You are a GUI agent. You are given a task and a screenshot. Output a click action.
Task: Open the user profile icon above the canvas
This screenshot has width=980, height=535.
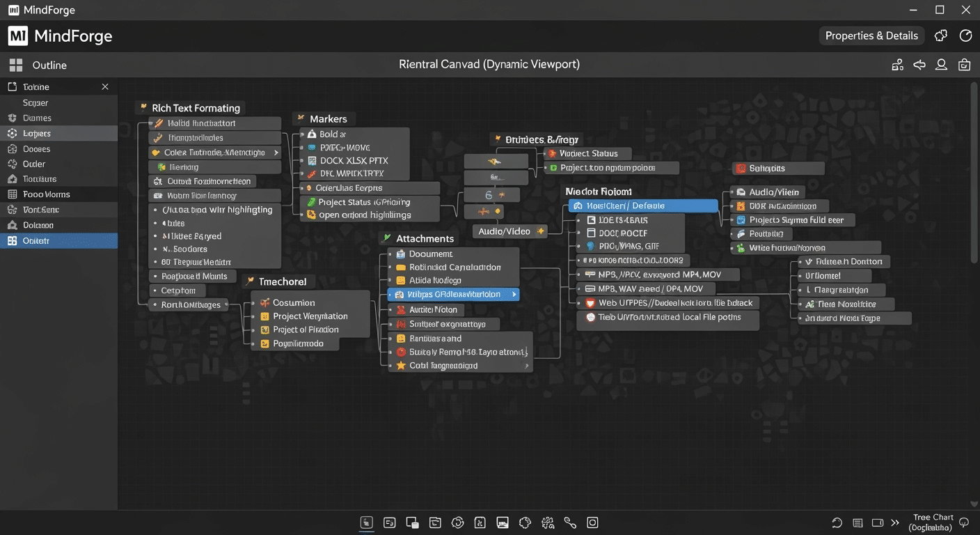pyautogui.click(x=941, y=64)
